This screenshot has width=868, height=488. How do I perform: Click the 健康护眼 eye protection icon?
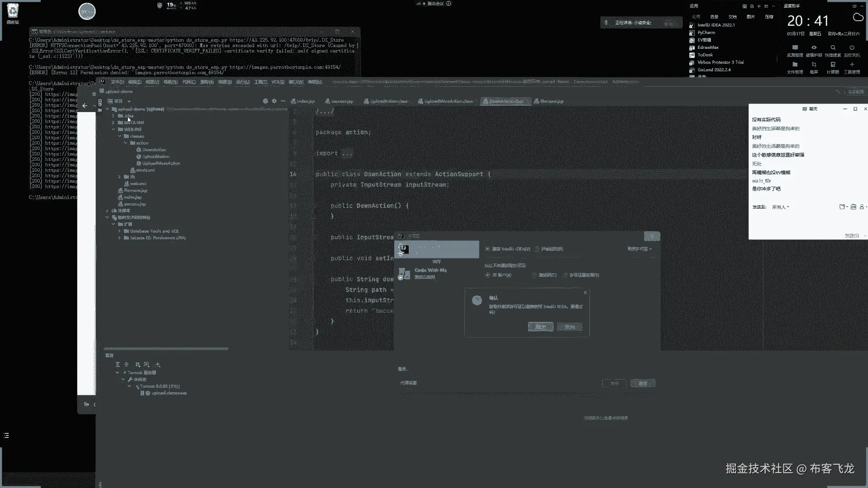(x=814, y=47)
